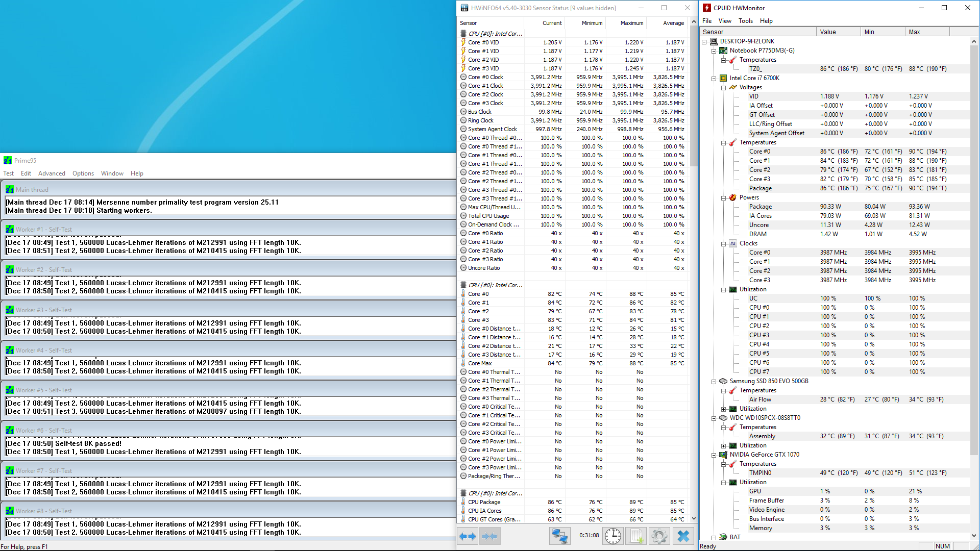
Task: Click the Powers flame icon in HWMonitor
Action: 733,197
